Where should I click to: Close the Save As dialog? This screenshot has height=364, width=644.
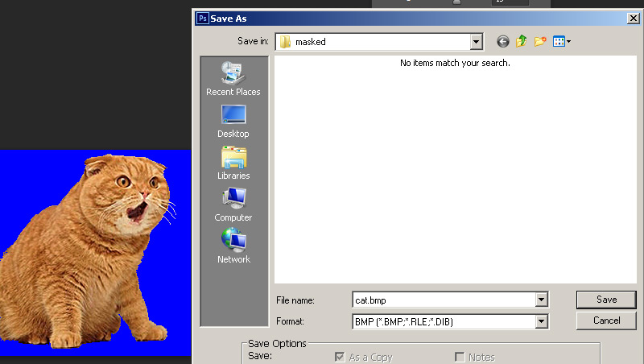tap(634, 19)
